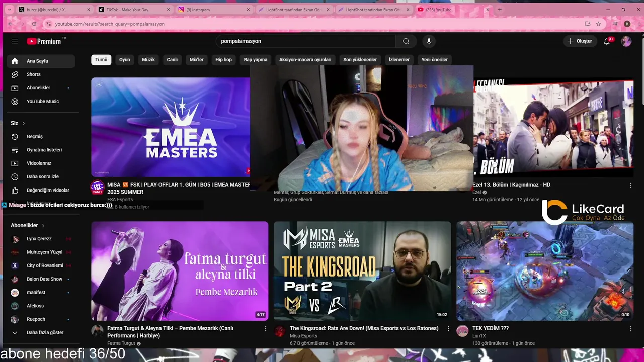Open more options for The Kingsroad video

click(448, 329)
